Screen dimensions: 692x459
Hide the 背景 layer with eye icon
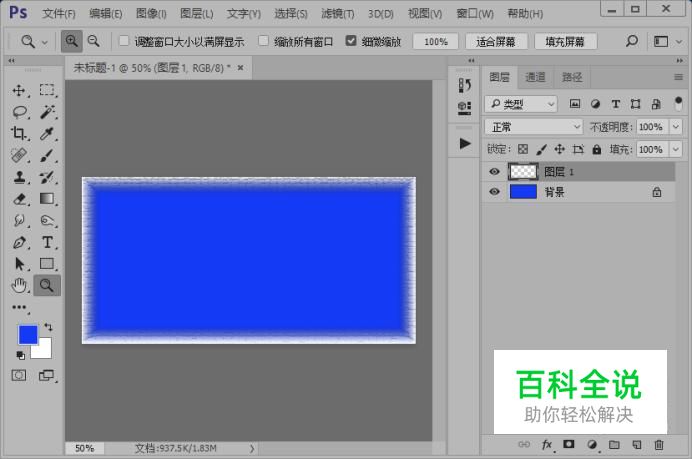pos(494,192)
